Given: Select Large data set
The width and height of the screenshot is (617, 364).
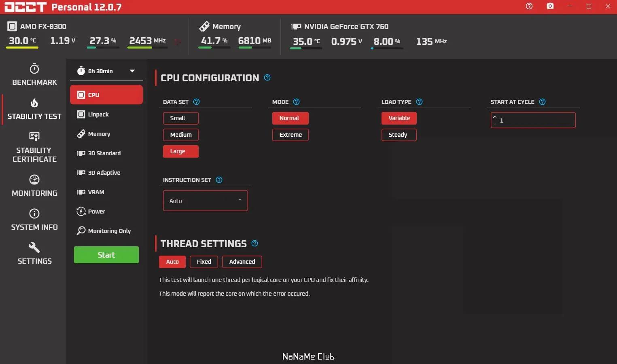Looking at the screenshot, I should [x=181, y=151].
